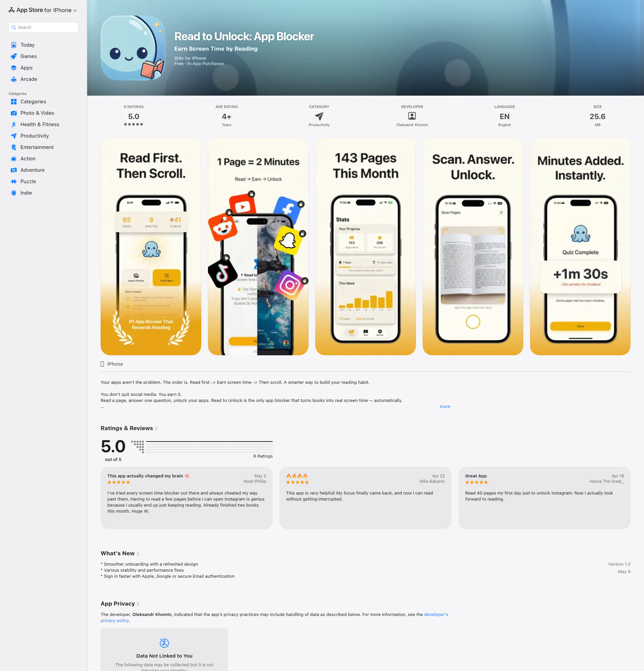Open developer's privacy policy link
This screenshot has height=671, width=644.
click(x=436, y=615)
